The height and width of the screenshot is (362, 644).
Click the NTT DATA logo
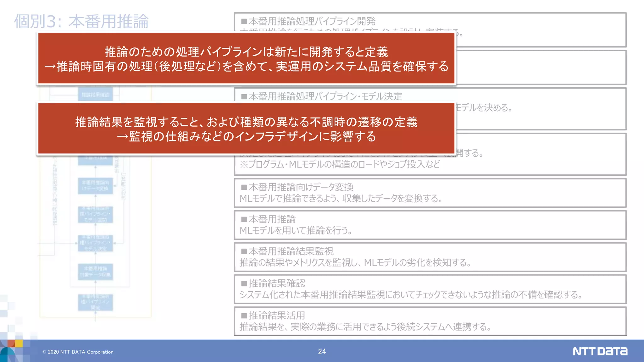pos(600,351)
